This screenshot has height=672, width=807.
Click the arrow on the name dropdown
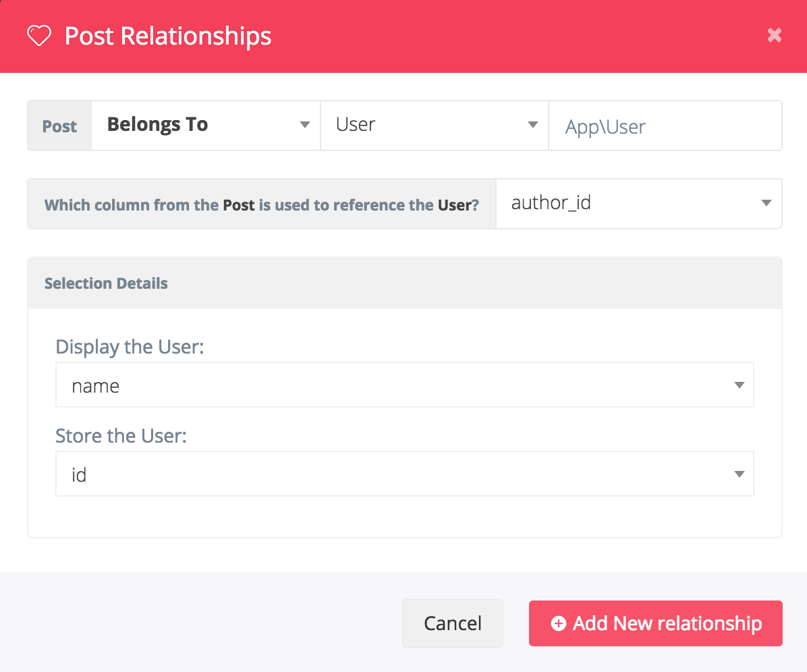click(739, 385)
